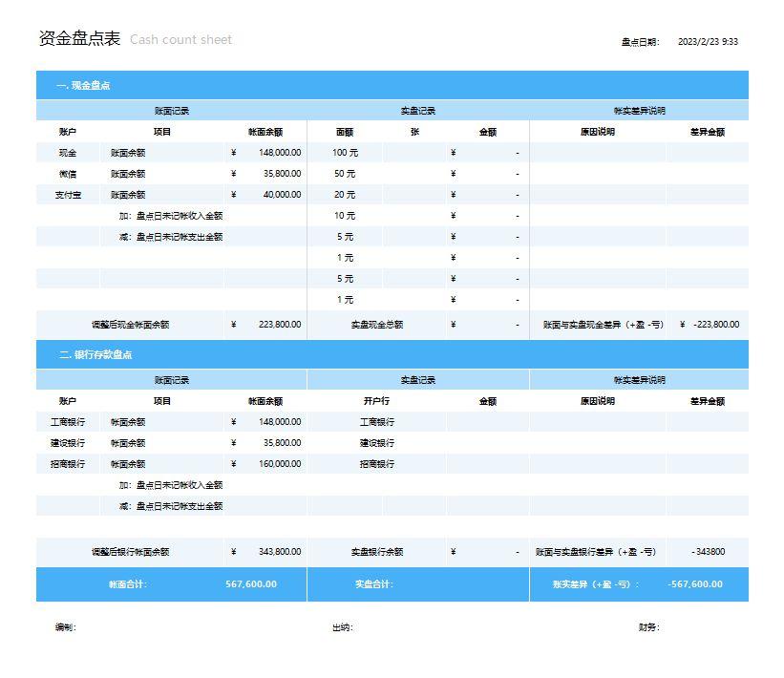The height and width of the screenshot is (678, 784).
Task: Select the 20 元 denomination cell
Action: pos(345,195)
